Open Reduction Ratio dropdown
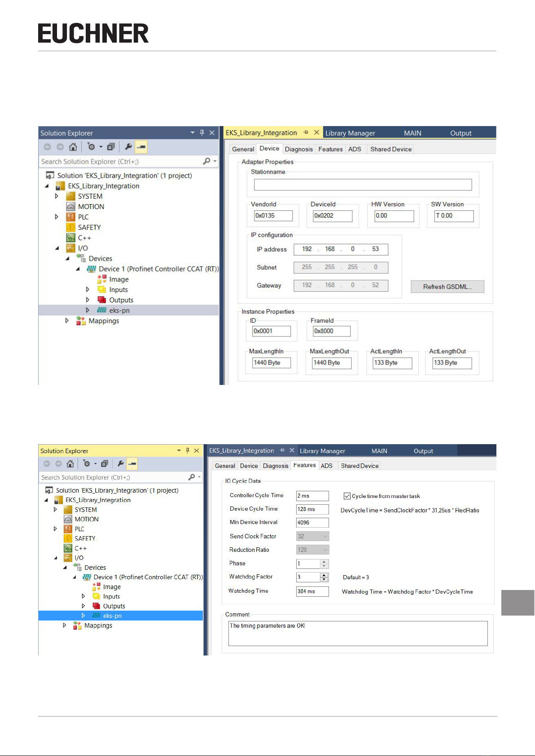This screenshot has width=535, height=756. (325, 550)
